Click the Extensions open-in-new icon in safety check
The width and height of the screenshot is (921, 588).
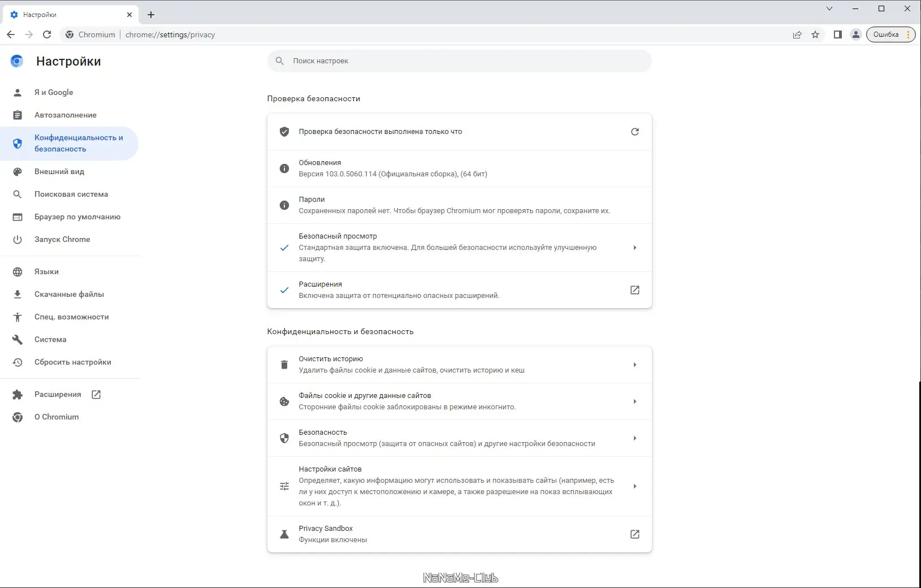click(635, 290)
